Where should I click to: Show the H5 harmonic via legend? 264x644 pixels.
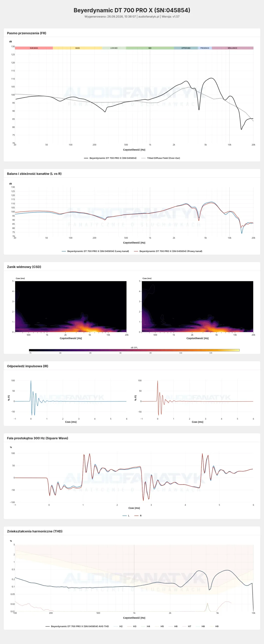[x=159, y=626]
